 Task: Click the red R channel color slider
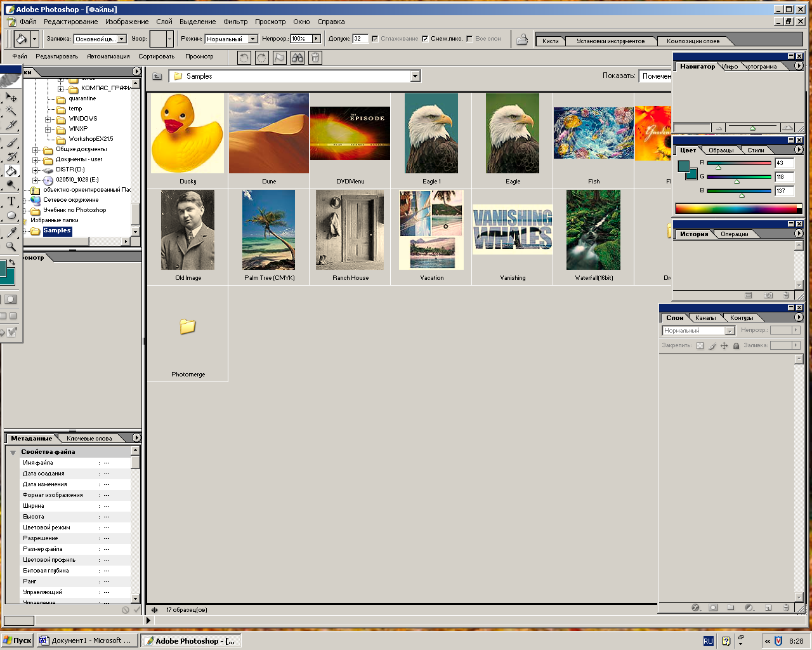tap(738, 163)
